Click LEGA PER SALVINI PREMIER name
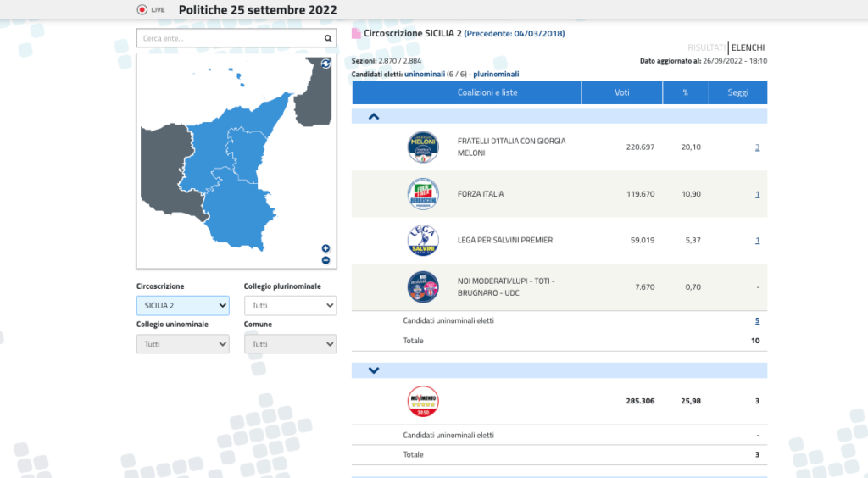The height and width of the screenshot is (478, 868). pos(505,240)
